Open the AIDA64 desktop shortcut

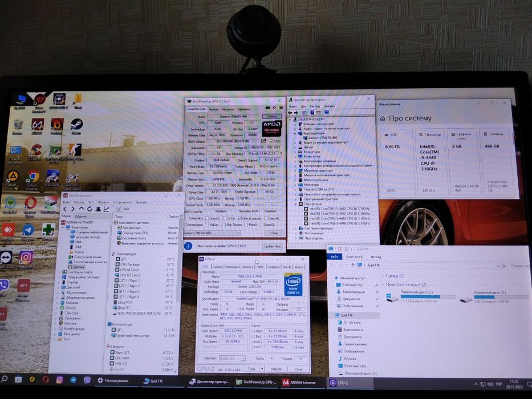pyautogui.click(x=37, y=125)
